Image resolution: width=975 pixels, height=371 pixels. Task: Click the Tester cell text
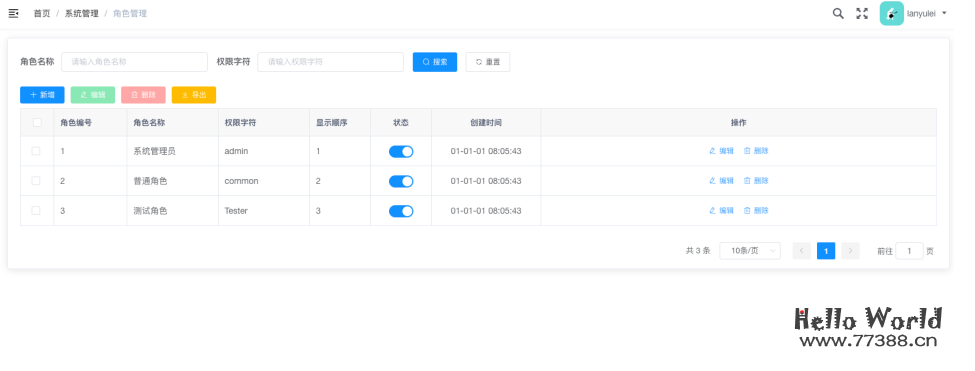coord(236,211)
